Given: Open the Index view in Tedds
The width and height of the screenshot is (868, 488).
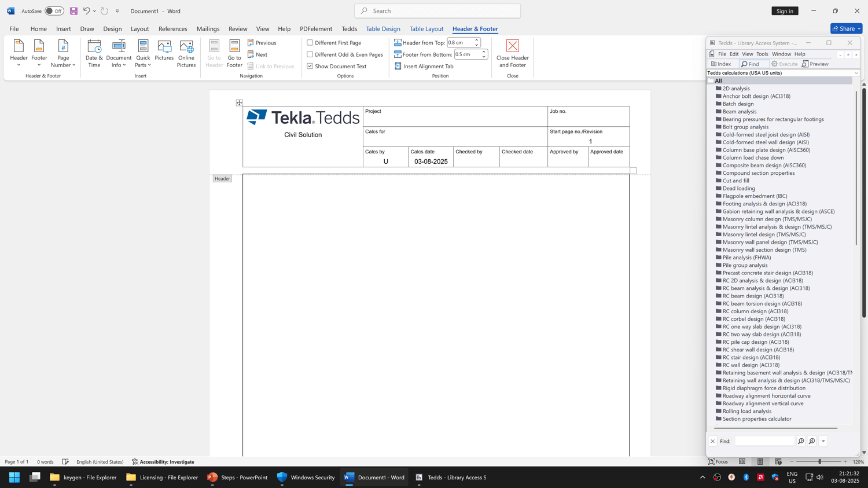Looking at the screenshot, I should click(x=721, y=64).
